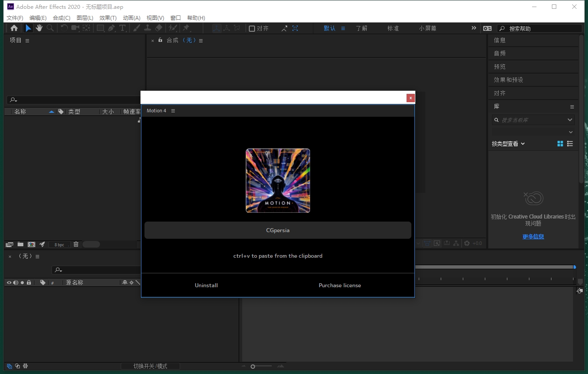Click the Uninstall button in Motion 4
Image resolution: width=588 pixels, height=374 pixels.
[x=206, y=285]
